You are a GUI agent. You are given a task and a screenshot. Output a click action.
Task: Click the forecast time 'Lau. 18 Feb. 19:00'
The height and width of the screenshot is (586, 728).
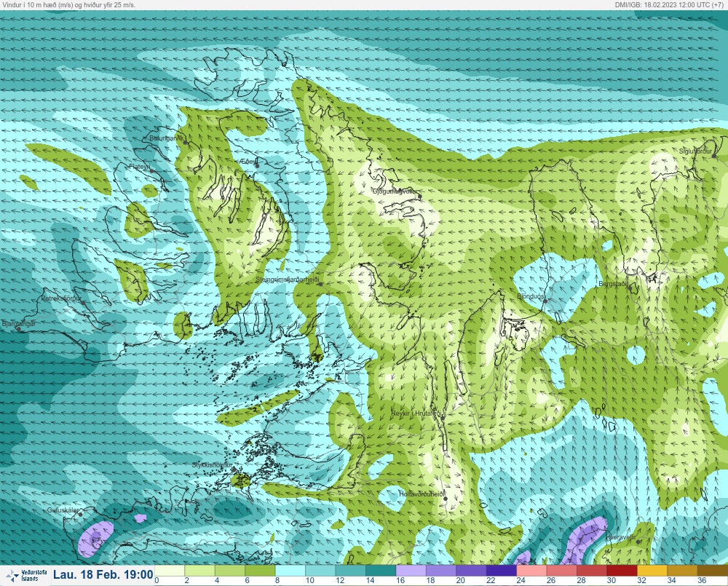tap(103, 575)
